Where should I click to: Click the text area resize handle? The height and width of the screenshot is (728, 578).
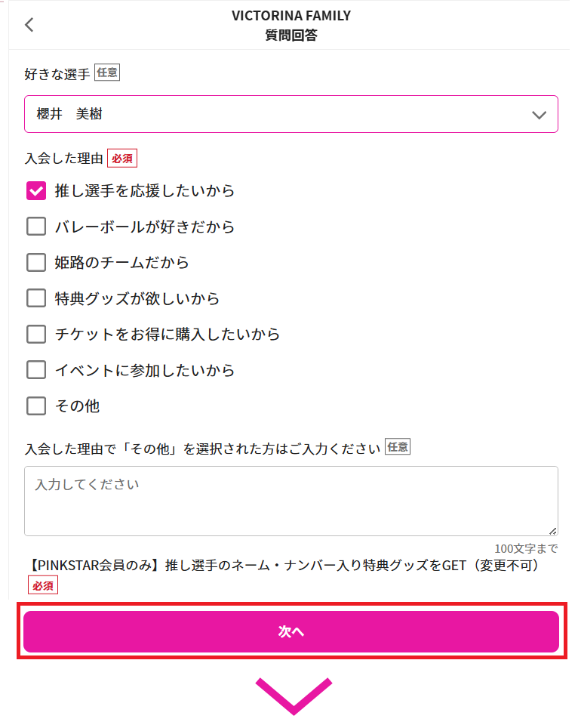(552, 531)
